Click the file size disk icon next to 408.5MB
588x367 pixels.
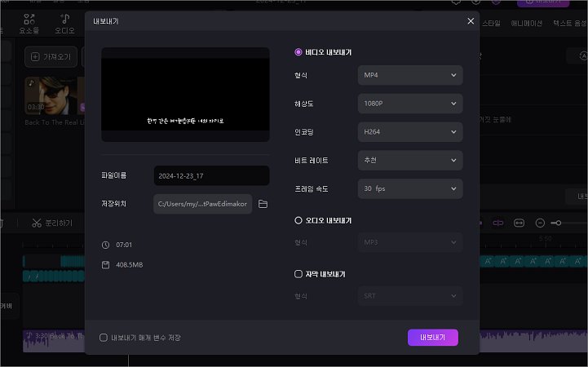[105, 265]
